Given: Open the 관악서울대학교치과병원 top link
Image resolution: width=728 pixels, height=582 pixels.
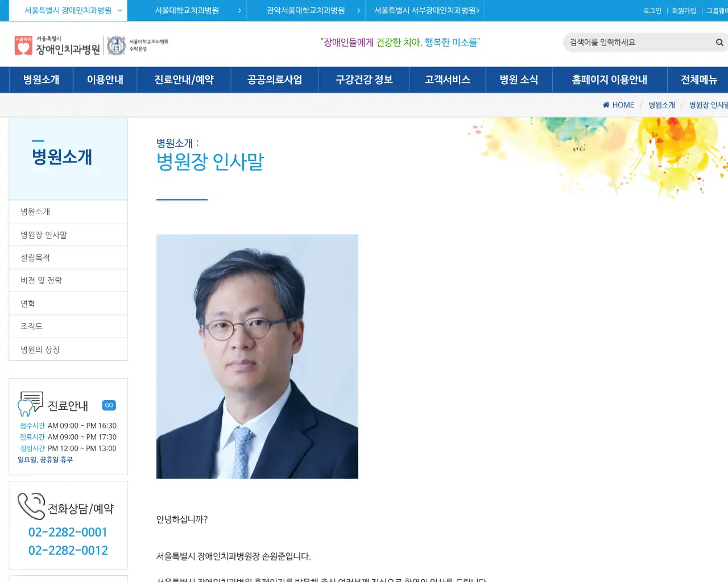Looking at the screenshot, I should 306,10.
